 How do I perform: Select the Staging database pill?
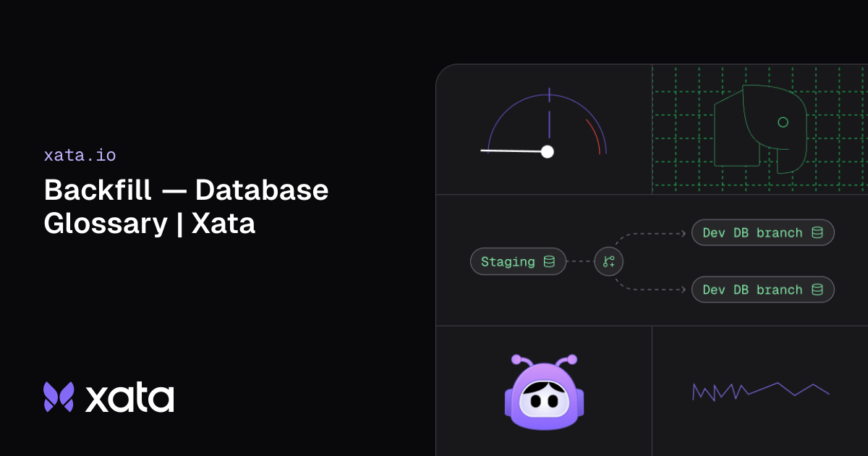(518, 262)
